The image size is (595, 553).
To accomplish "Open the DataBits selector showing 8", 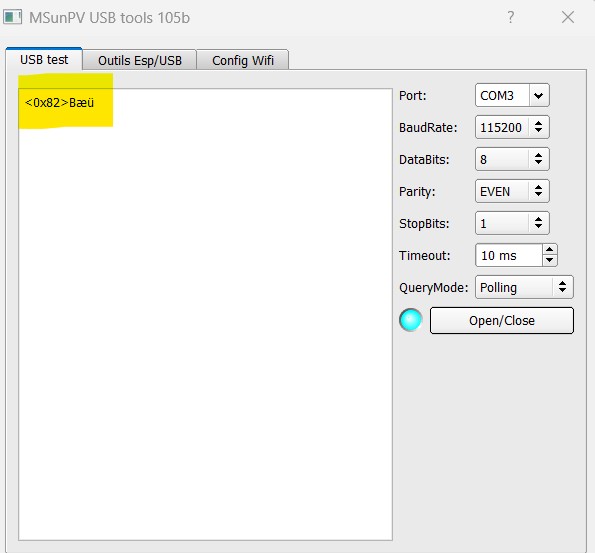I will (512, 159).
